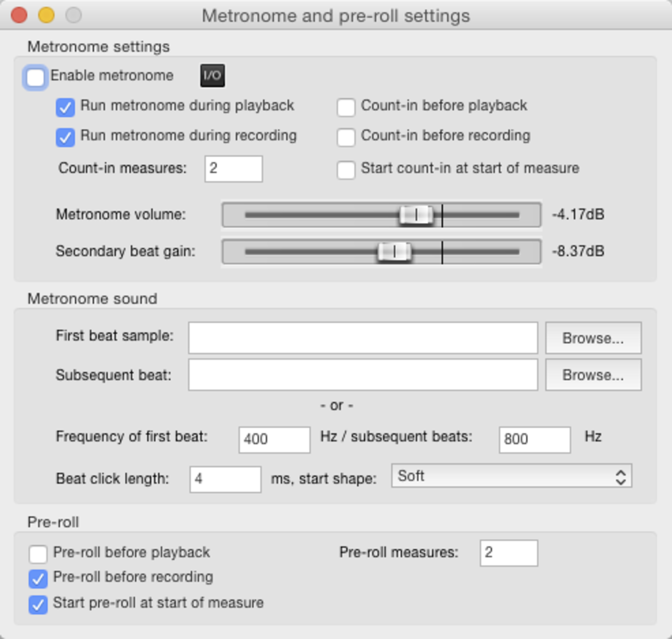Viewport: 672px width, 639px height.
Task: Close the Metronome settings window
Action: [x=20, y=16]
